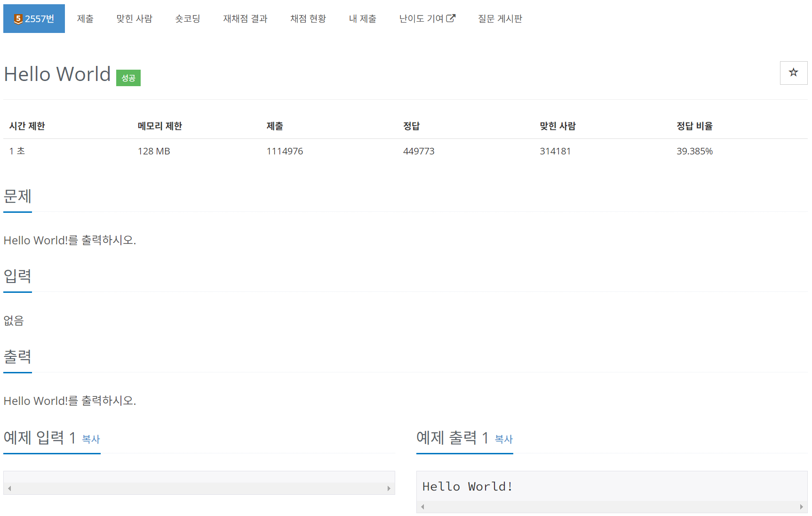Open the 2557번 problem tab
Viewport: 812px width, 516px height.
pos(34,19)
